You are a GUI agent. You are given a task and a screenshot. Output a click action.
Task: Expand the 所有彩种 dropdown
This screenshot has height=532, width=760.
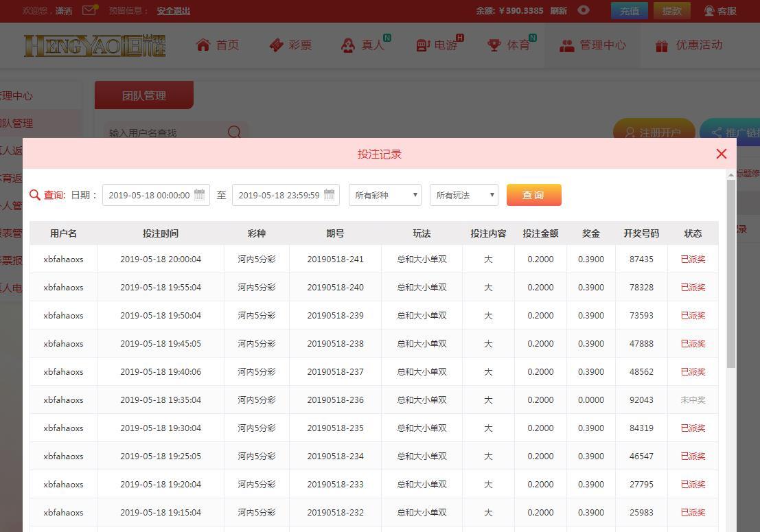click(x=385, y=195)
